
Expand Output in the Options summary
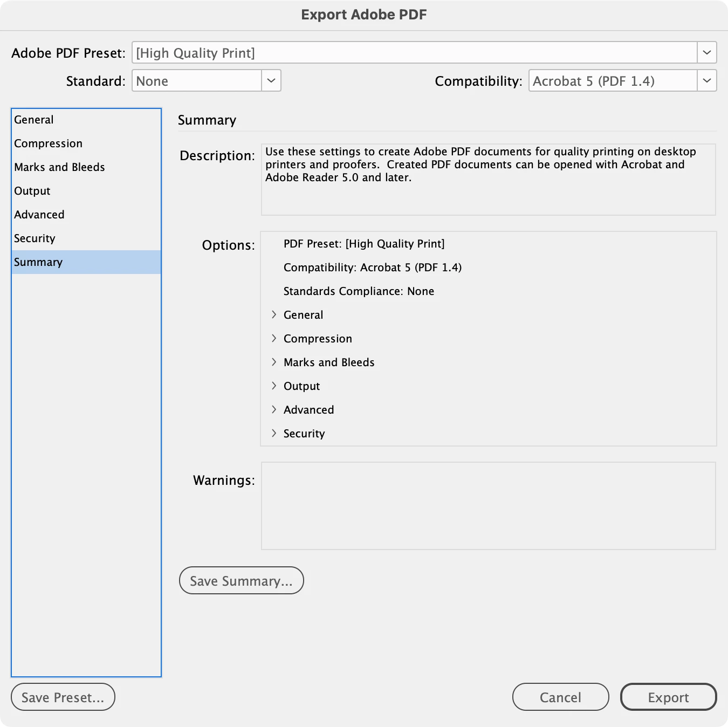point(274,386)
